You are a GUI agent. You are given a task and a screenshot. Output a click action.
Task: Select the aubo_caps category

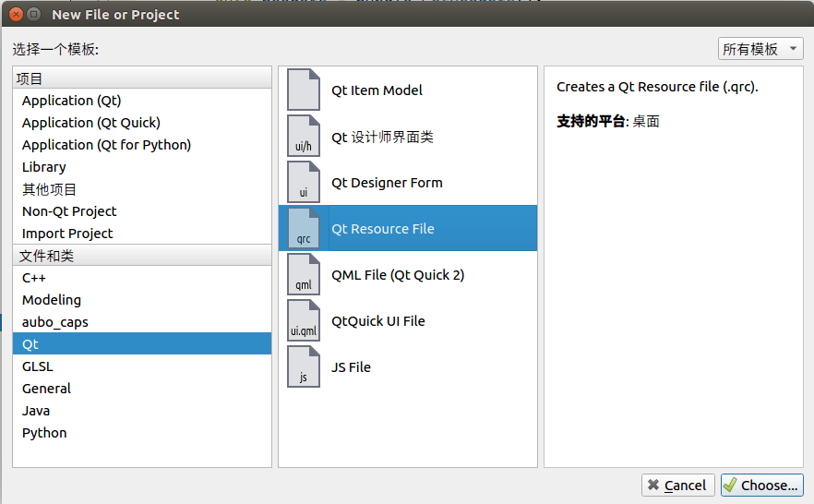click(x=142, y=322)
